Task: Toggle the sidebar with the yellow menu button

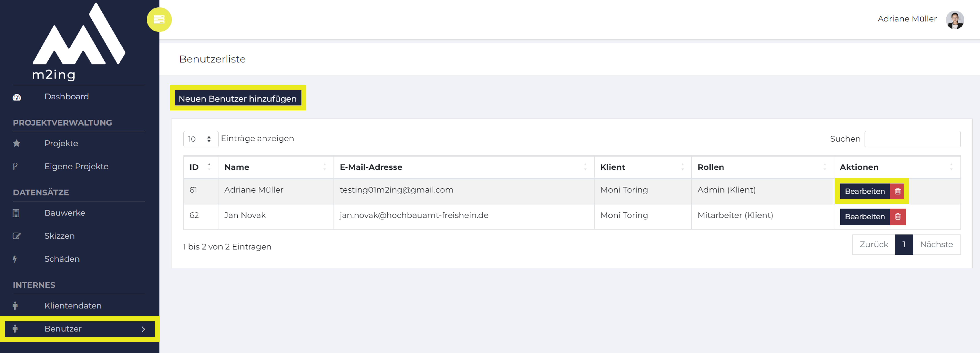Action: click(159, 19)
